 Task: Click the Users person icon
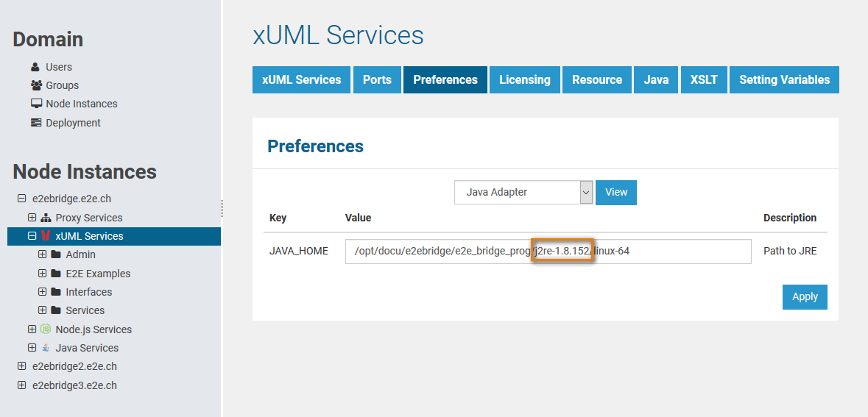(x=35, y=67)
